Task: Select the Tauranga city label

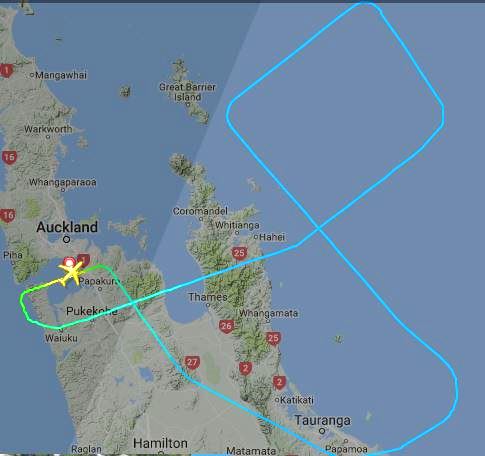Action: pos(323,421)
